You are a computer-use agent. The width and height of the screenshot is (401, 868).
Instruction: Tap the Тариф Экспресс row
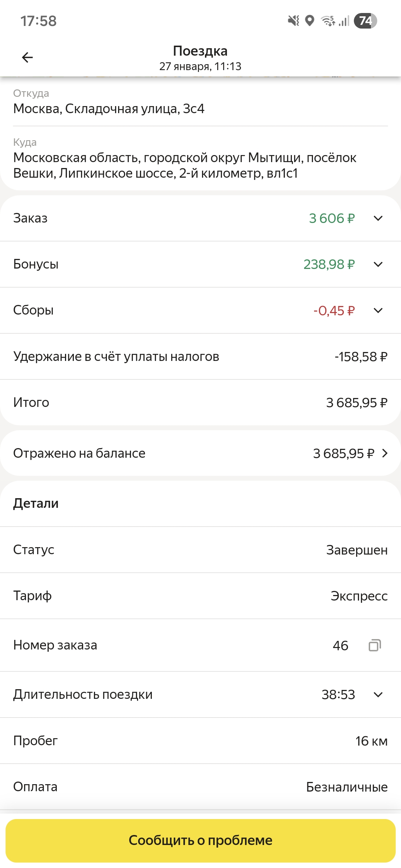pos(200,596)
